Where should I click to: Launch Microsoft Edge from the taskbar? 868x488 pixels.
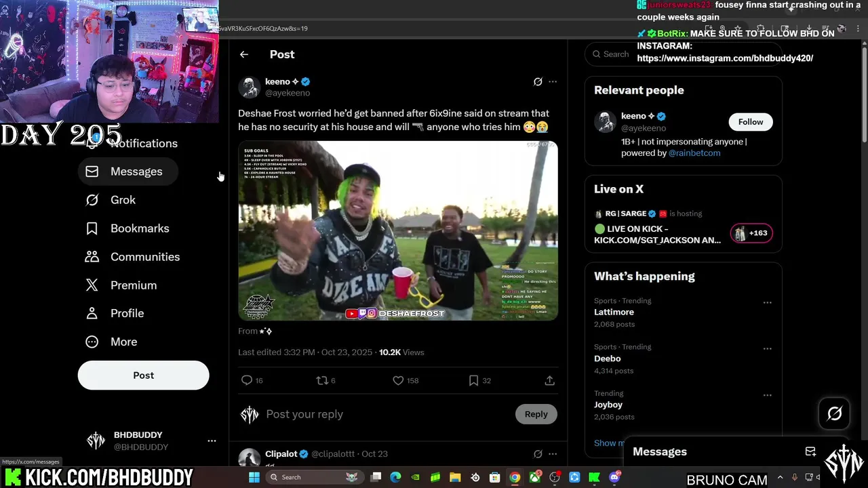[x=395, y=477]
